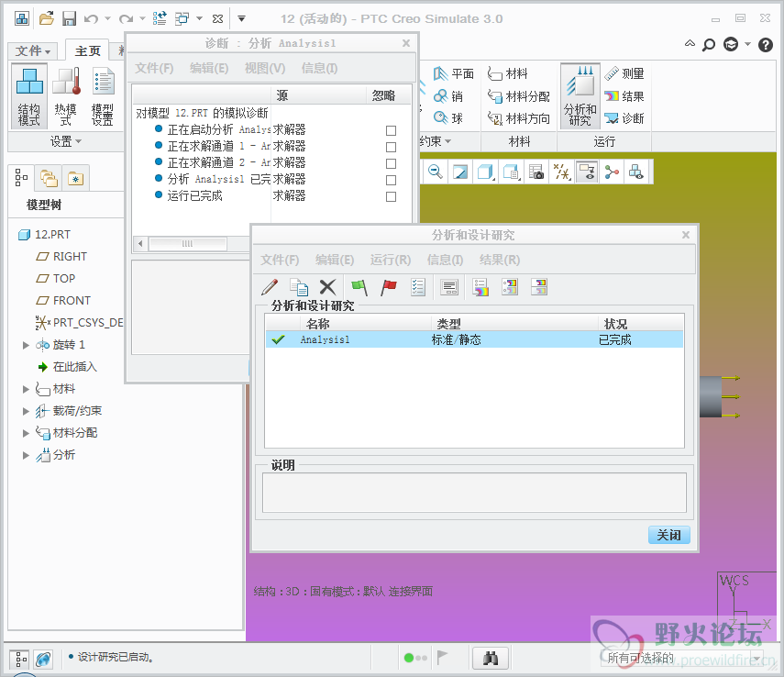Click the zoom out magnifier in graphics toolbar
Viewport: 784px width, 677px height.
coord(436,172)
